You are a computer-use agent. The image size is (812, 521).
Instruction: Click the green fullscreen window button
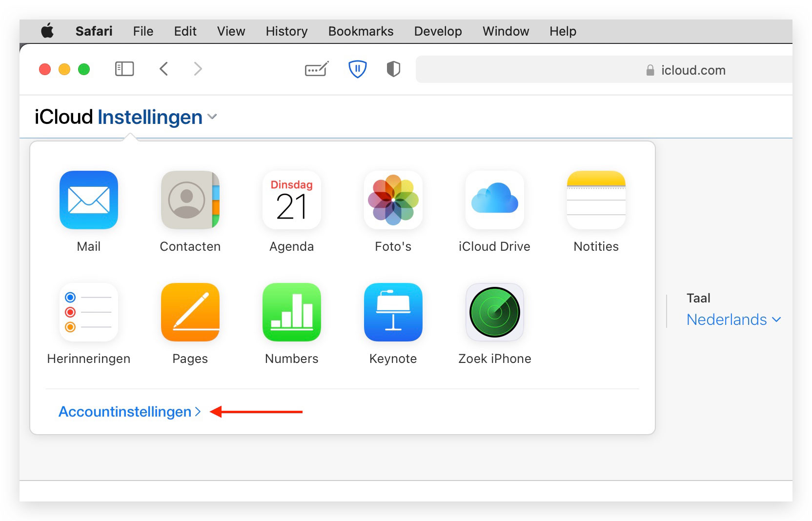84,69
